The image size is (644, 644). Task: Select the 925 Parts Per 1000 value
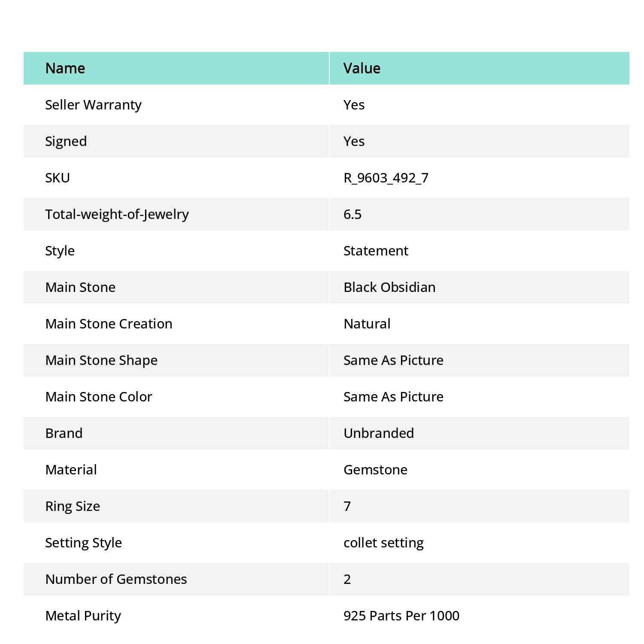click(x=401, y=616)
